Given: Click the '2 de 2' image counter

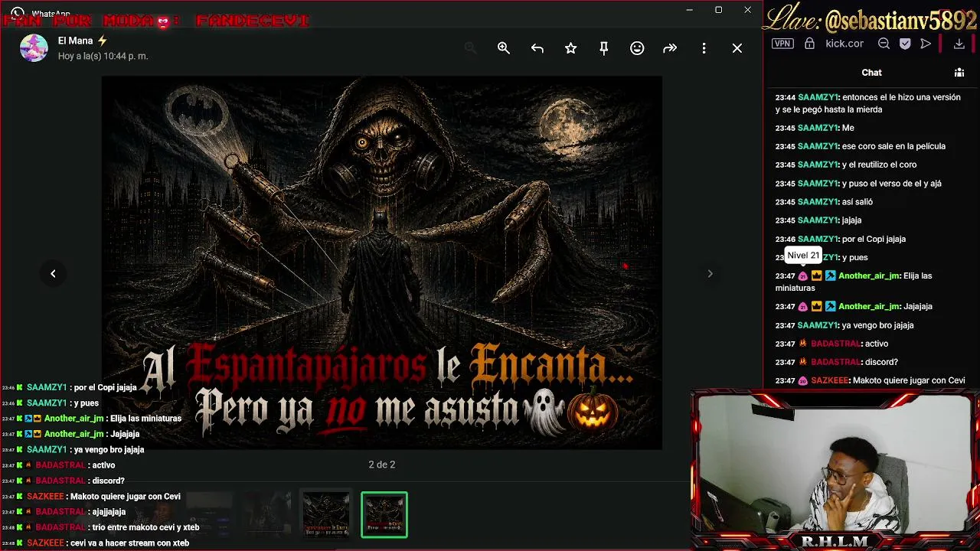Looking at the screenshot, I should point(382,465).
